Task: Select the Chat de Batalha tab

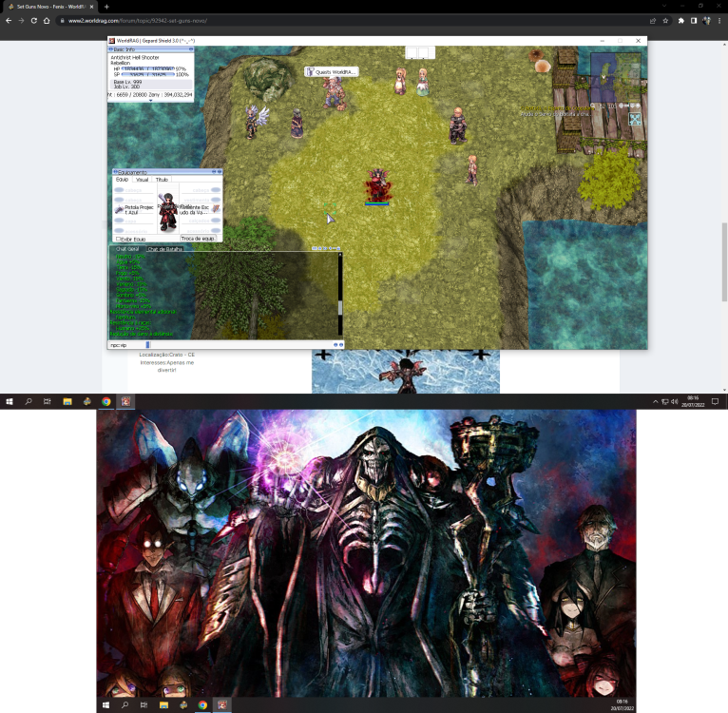Action: tap(164, 249)
